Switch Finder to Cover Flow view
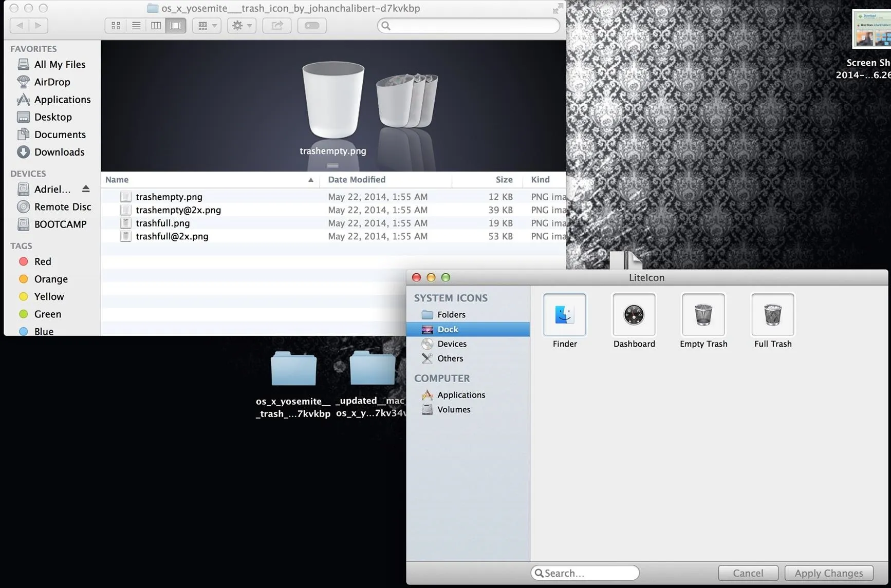The height and width of the screenshot is (588, 891). [x=176, y=25]
